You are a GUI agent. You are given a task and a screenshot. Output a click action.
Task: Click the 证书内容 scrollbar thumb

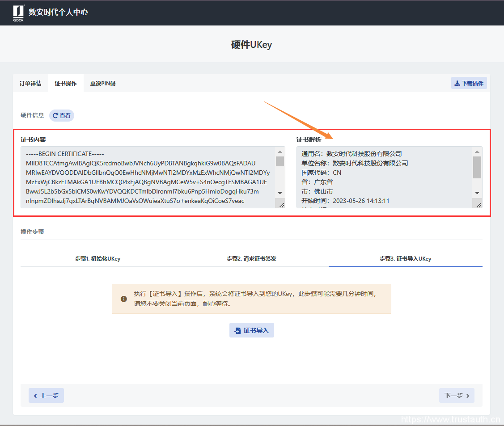(280, 161)
